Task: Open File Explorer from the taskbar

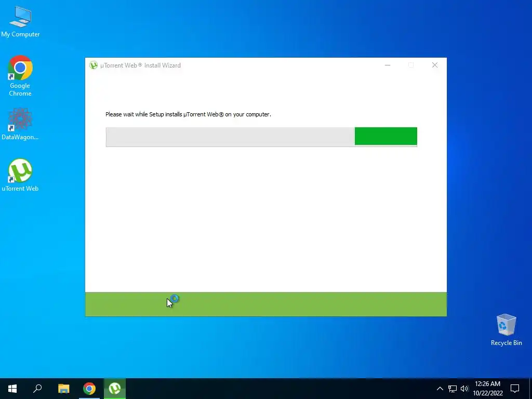Action: click(x=63, y=389)
